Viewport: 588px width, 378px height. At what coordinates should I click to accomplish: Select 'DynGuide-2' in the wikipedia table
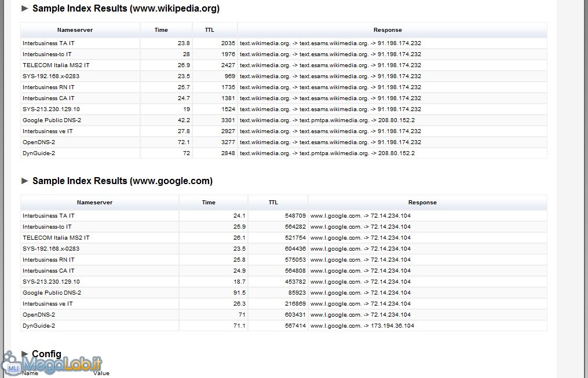click(39, 153)
